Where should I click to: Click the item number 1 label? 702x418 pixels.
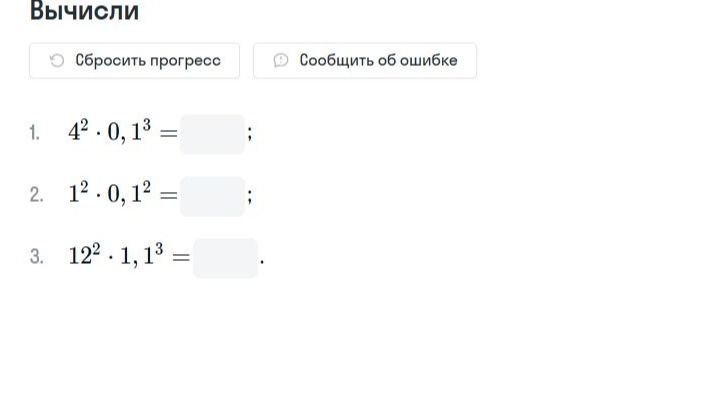point(34,133)
